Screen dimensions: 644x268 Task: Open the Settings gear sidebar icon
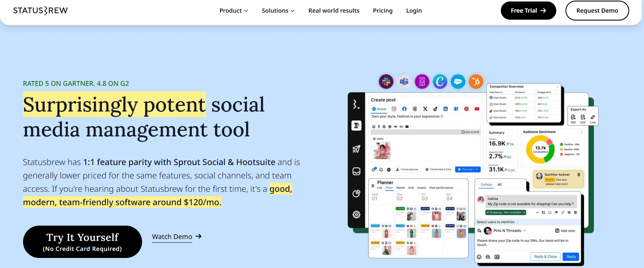tap(356, 214)
